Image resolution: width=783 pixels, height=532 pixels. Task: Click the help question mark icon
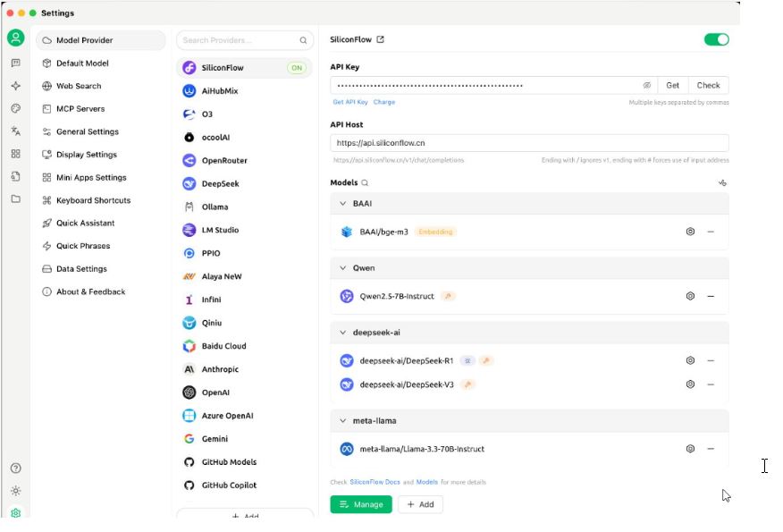16,468
